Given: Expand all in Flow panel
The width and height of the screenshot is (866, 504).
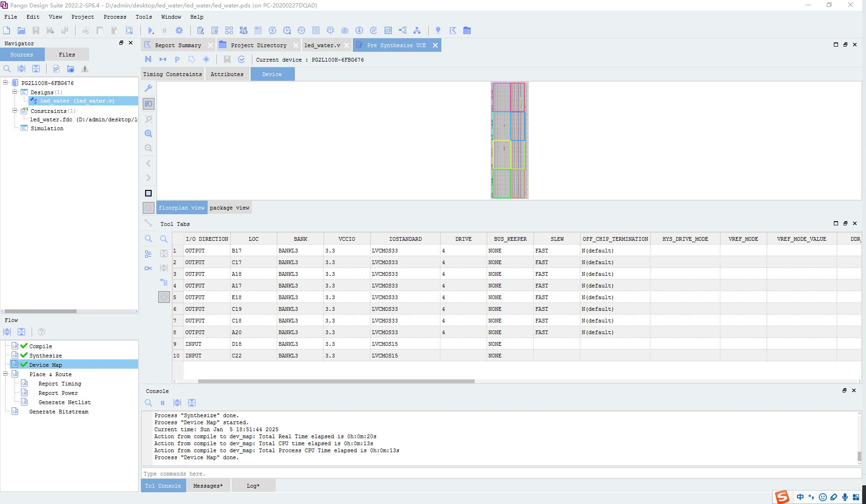Looking at the screenshot, I should [x=7, y=332].
